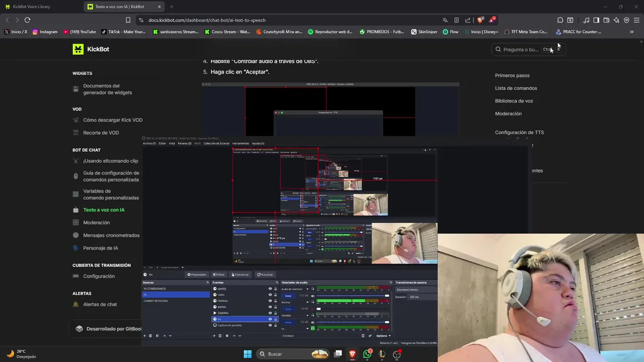
Task: Click the translate page icon in address bar
Action: point(445,20)
